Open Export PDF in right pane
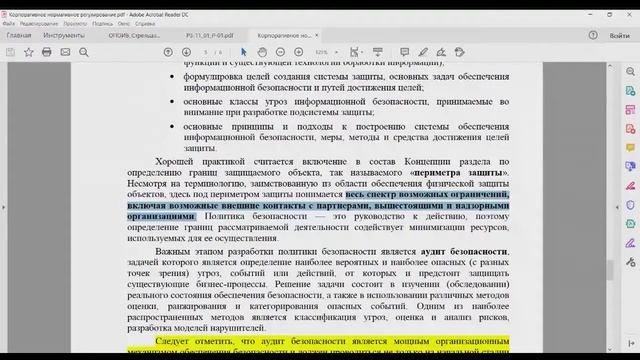640x360 pixels. [631, 91]
